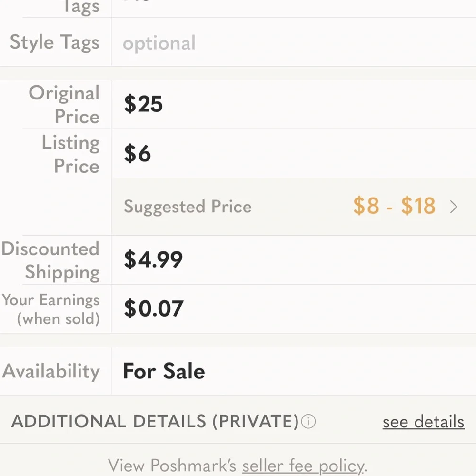Open the Suggested Price chevron arrow
This screenshot has width=476, height=476.
(454, 207)
